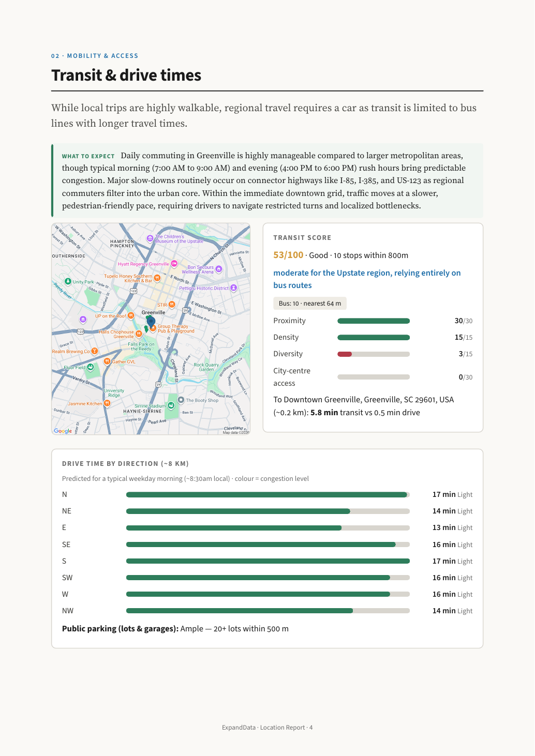Click the NW direction drive time bar
This screenshot has height=756, width=535.
pyautogui.click(x=268, y=611)
